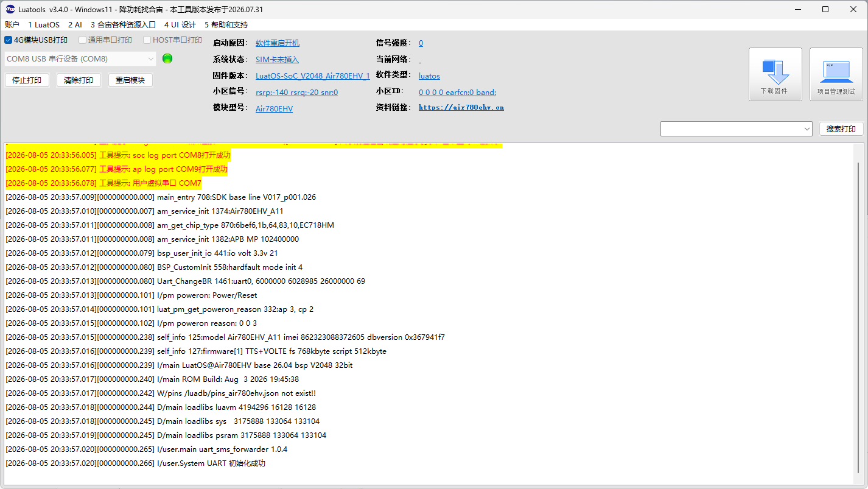The image size is (868, 489).
Task: Open the LuatOS-SoC_V2048_Air780EHV_1 firmware link
Action: coord(313,76)
